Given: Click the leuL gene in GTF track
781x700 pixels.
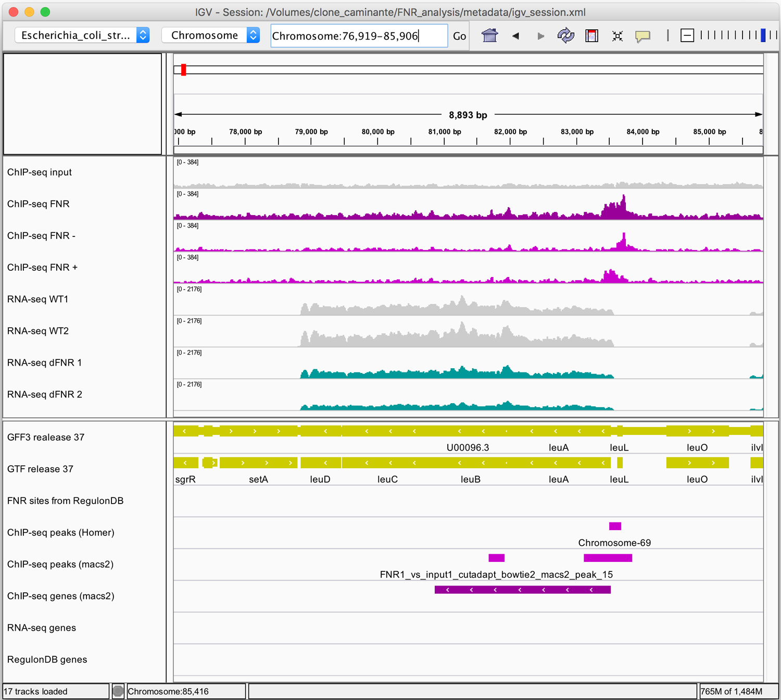Looking at the screenshot, I should (x=620, y=463).
